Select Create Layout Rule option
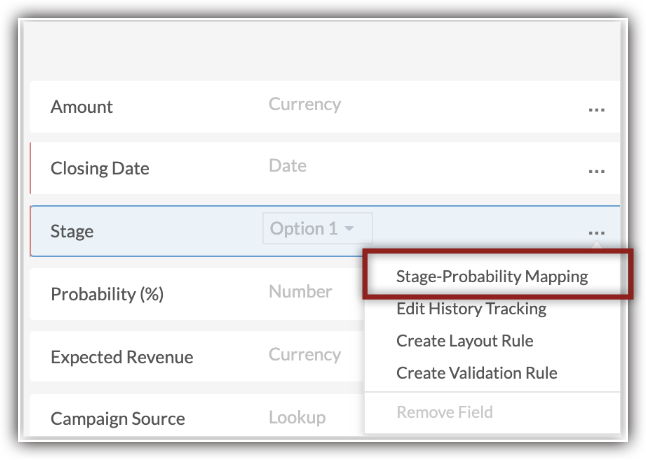The height and width of the screenshot is (460, 646). coord(464,340)
